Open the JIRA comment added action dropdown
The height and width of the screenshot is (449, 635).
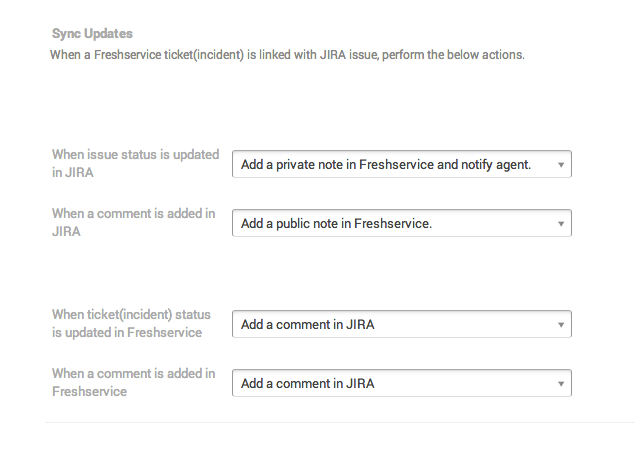coord(401,223)
